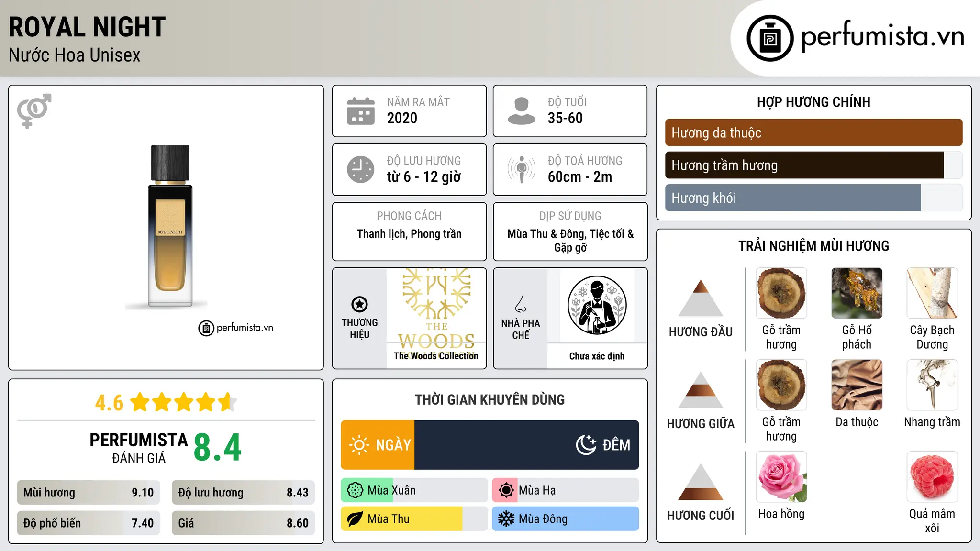Click the gold star rating row
This screenshot has width=980, height=551.
click(x=184, y=402)
